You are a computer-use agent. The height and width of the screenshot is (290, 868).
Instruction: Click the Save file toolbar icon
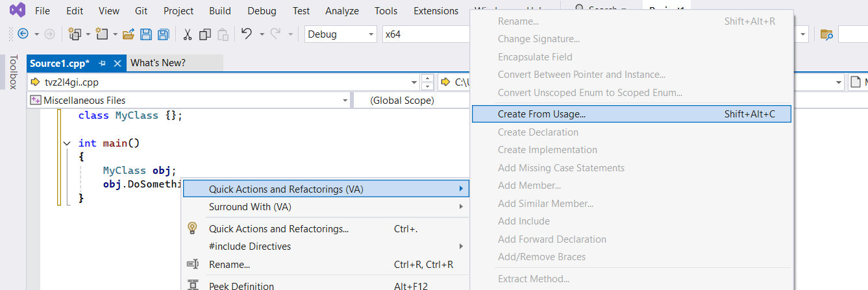pos(146,34)
